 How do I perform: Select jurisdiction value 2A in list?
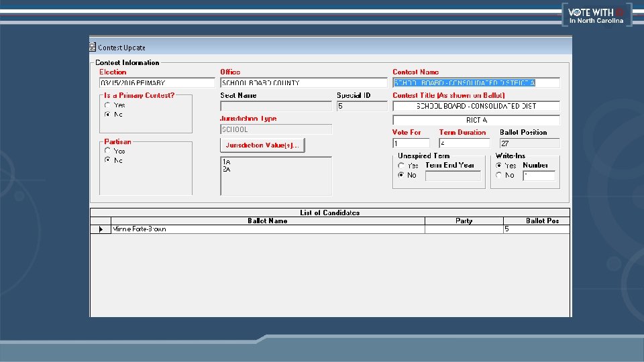[x=227, y=169]
